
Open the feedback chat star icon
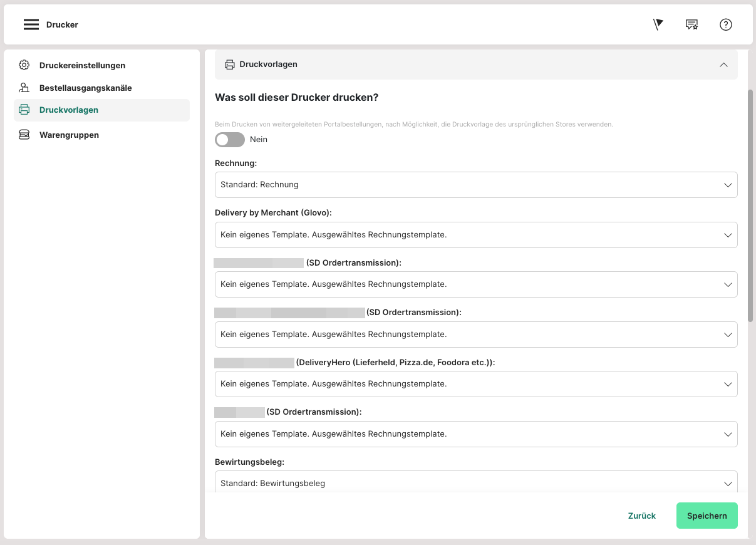click(691, 24)
